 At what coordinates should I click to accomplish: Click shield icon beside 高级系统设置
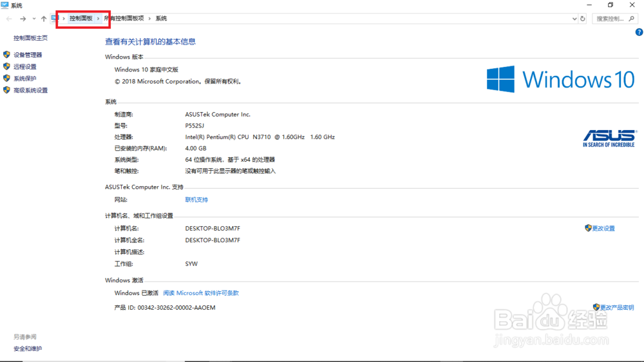pyautogui.click(x=6, y=90)
